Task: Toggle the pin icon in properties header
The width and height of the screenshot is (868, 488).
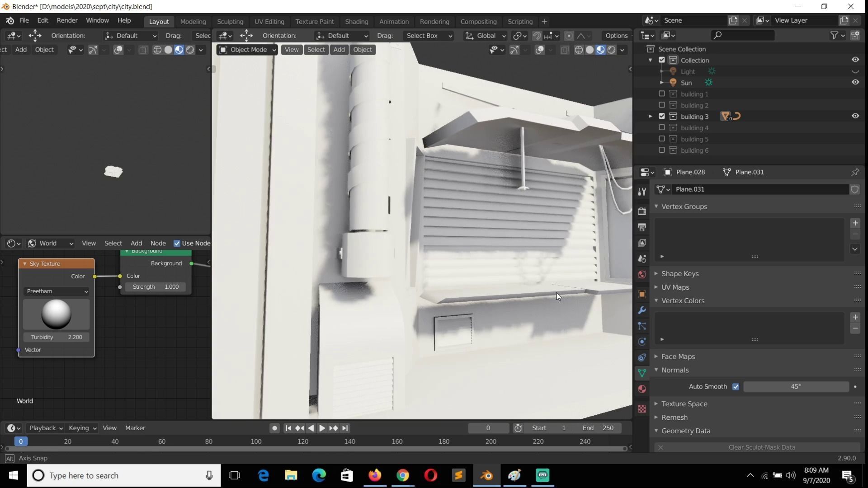Action: 855,172
